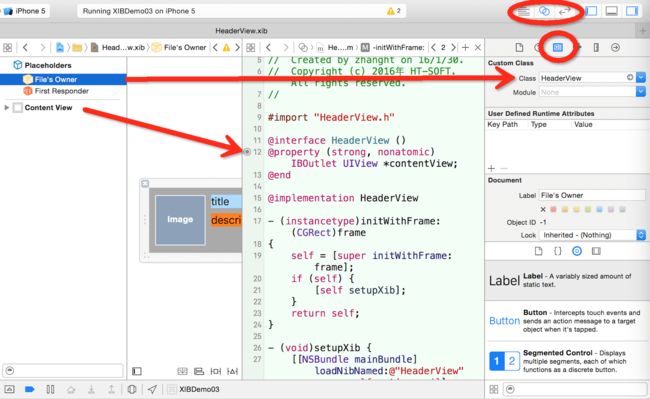This screenshot has width=650, height=399.
Task: Go forward in the left editor jump bar
Action: [42, 48]
